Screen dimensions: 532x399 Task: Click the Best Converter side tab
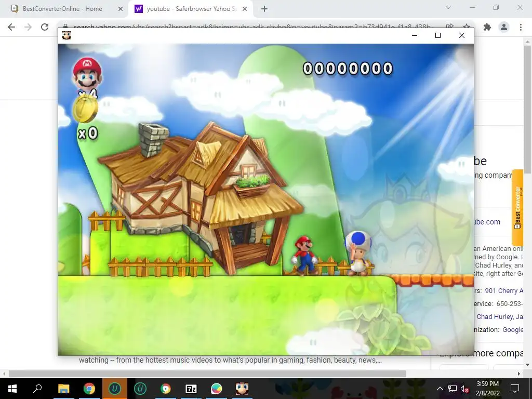click(x=517, y=208)
